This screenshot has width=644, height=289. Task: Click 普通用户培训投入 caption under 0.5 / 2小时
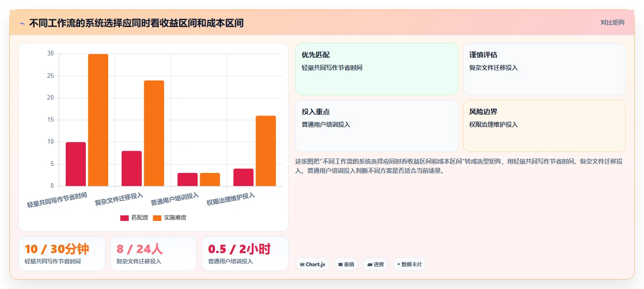(230, 261)
